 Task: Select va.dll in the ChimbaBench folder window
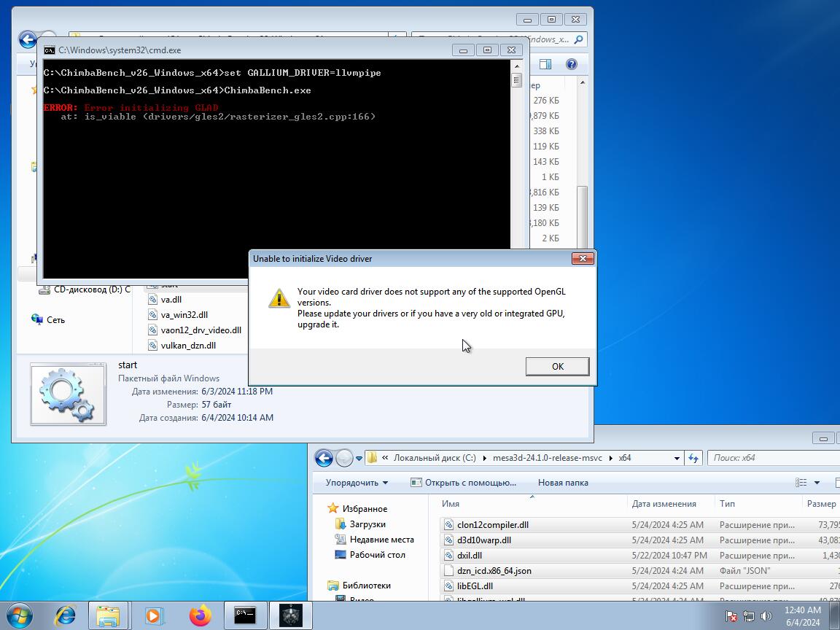click(x=171, y=300)
